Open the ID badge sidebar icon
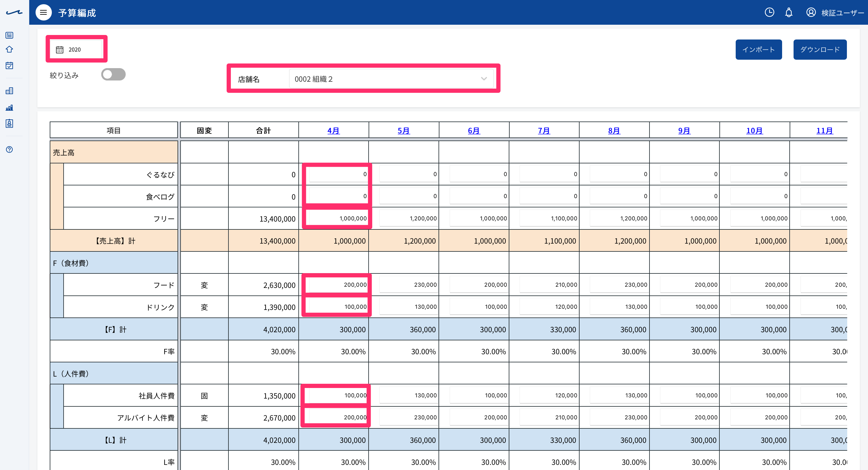Image resolution: width=868 pixels, height=470 pixels. [9, 123]
